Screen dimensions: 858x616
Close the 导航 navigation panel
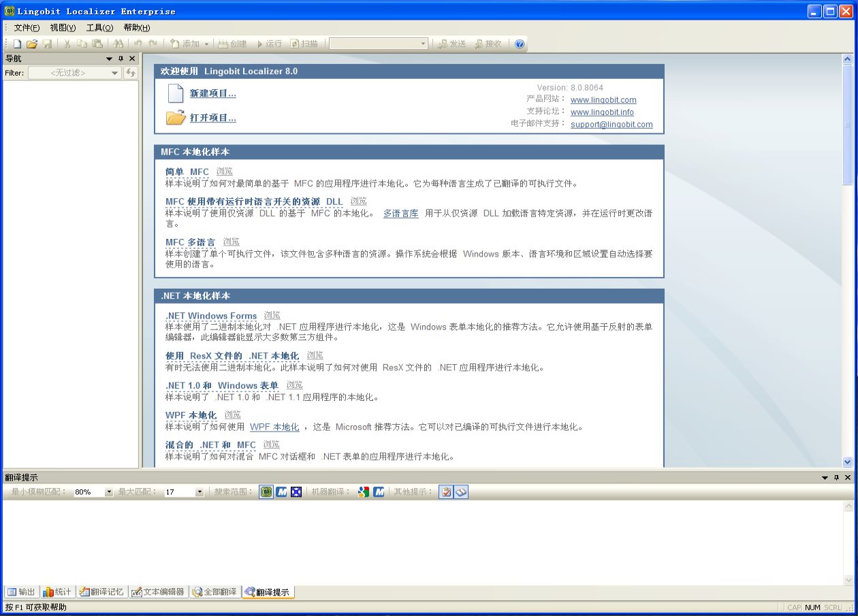pos(132,59)
